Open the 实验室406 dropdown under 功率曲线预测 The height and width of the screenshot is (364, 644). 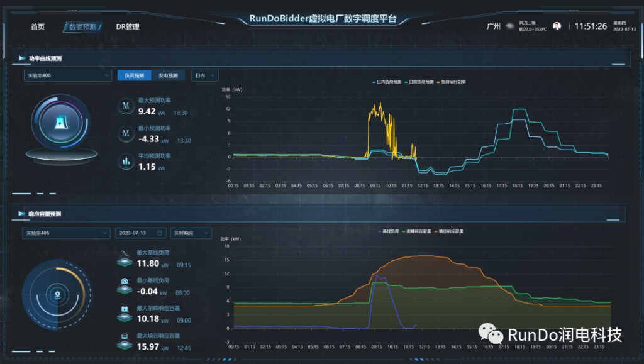tap(68, 75)
